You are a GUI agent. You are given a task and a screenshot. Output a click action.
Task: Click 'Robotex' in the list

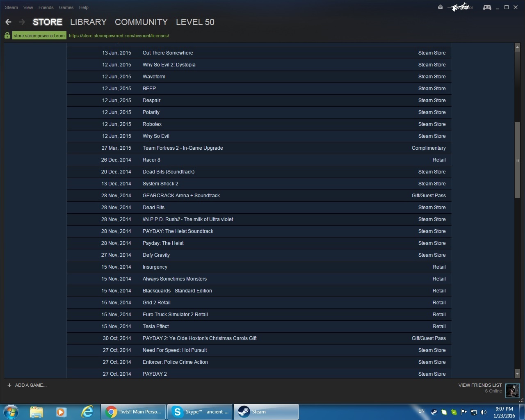259,124
